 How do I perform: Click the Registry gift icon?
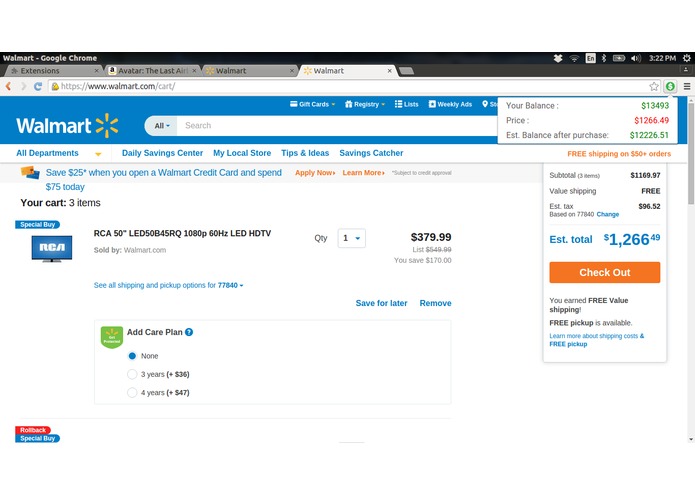coord(348,104)
